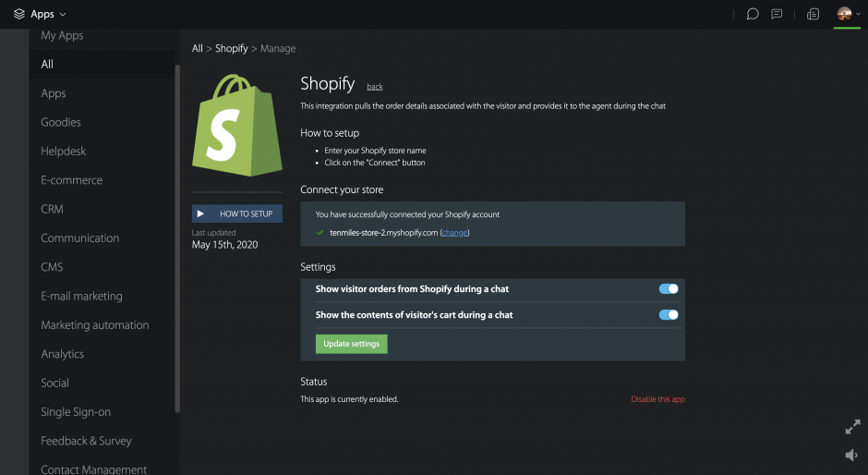The image size is (868, 475).
Task: Click the HOW TO SETUP video button
Action: point(237,213)
